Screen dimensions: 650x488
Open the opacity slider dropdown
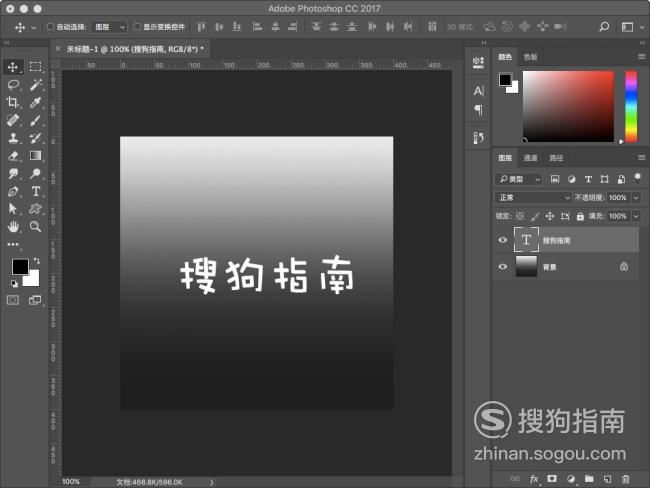636,198
